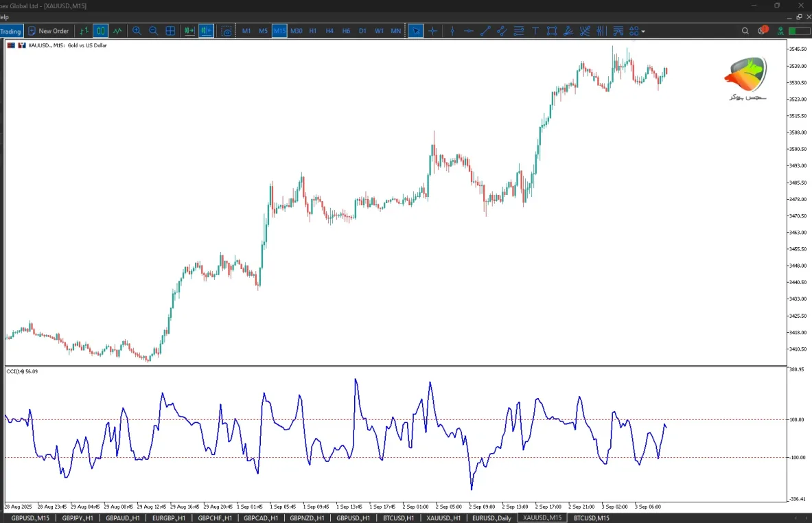Click the inner chart window restore button
Image resolution: width=812 pixels, height=523 pixels.
click(x=799, y=17)
